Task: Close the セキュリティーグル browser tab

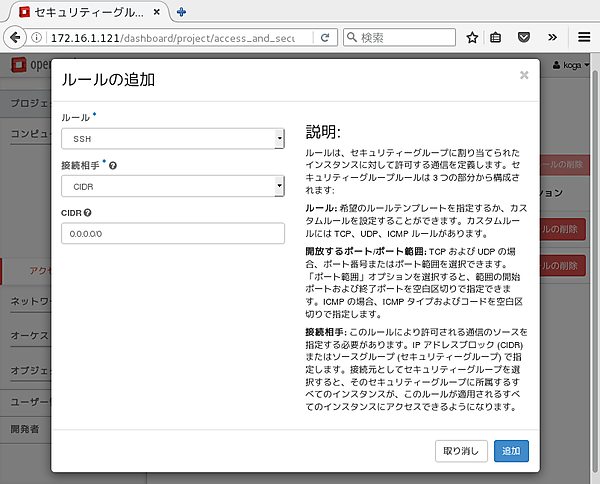Action: pos(157,12)
